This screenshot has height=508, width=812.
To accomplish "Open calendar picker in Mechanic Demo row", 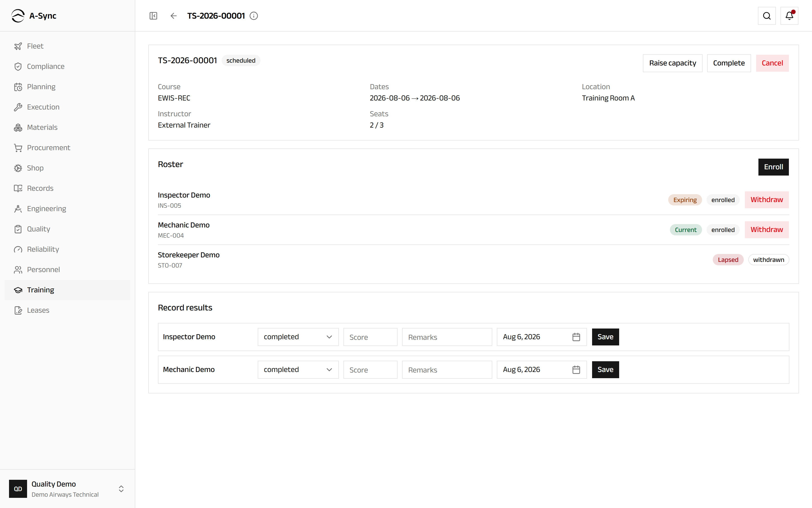I will click(576, 370).
